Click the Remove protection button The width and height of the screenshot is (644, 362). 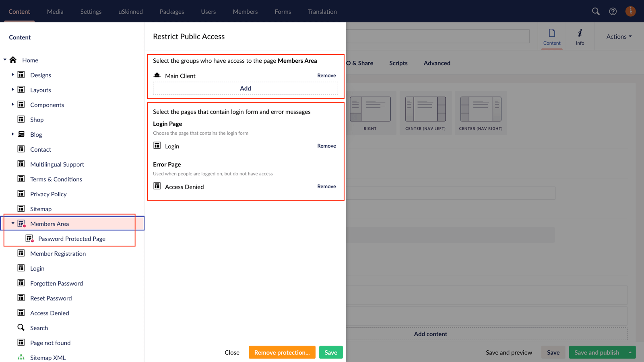pyautogui.click(x=282, y=352)
